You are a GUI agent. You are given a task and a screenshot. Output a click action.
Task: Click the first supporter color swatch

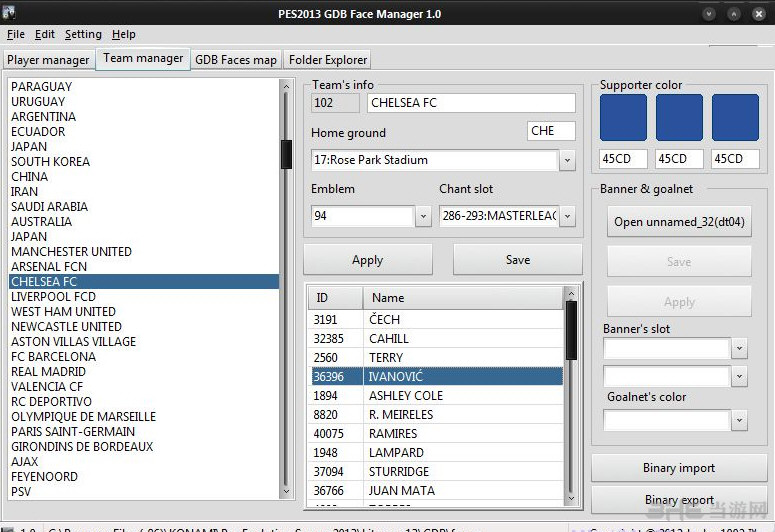tap(623, 118)
